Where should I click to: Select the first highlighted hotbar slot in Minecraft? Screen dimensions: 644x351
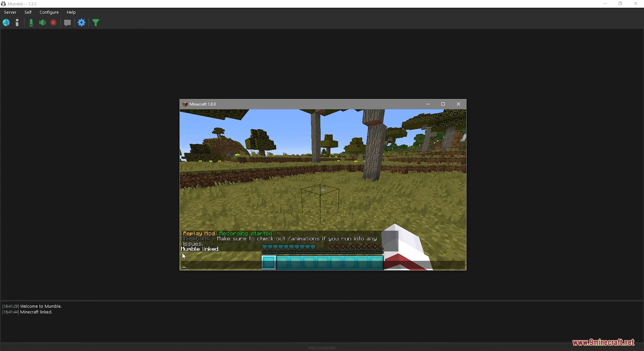coord(269,262)
